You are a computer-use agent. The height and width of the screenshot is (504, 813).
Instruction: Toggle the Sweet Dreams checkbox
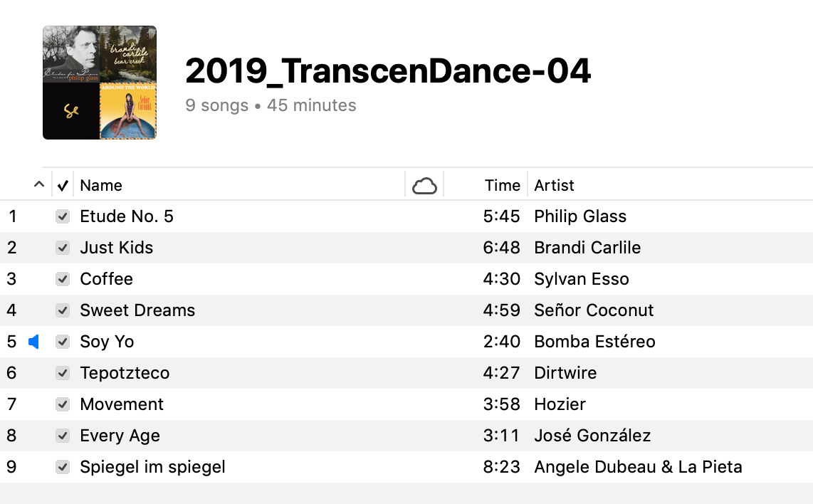point(63,310)
